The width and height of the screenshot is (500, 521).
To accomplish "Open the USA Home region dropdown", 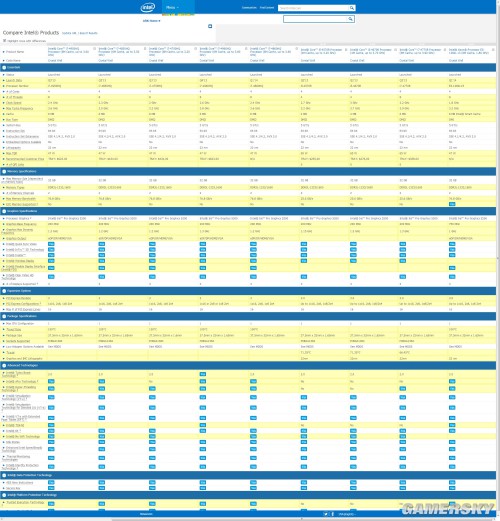I will [152, 21].
